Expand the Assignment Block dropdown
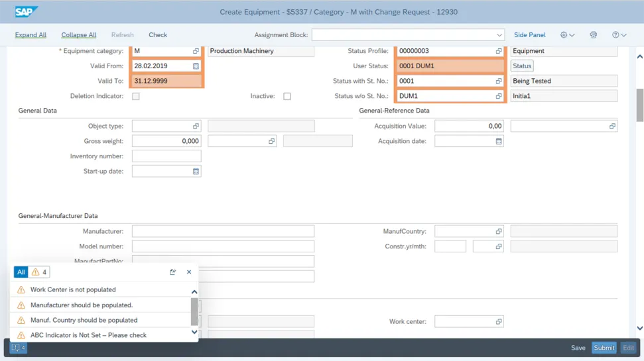 499,35
